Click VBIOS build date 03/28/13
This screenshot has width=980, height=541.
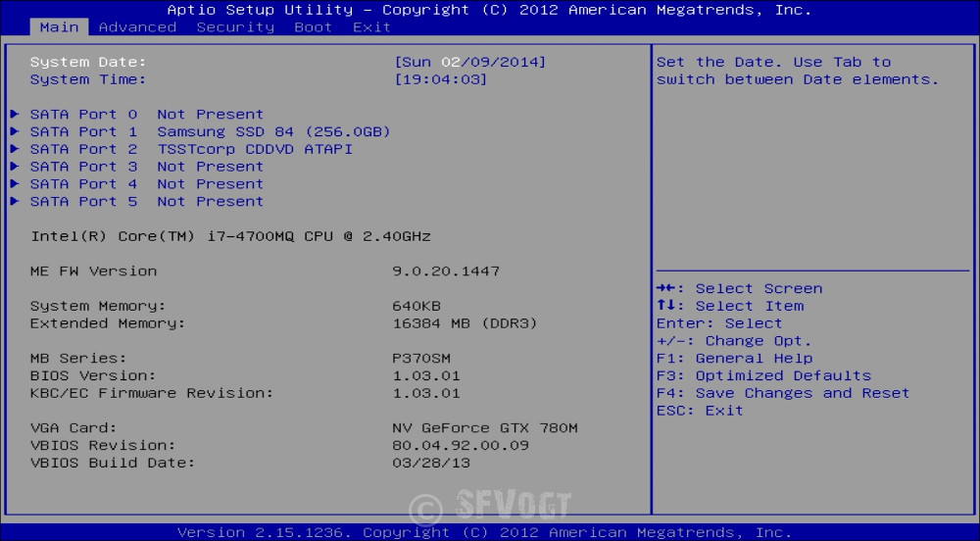pyautogui.click(x=431, y=463)
